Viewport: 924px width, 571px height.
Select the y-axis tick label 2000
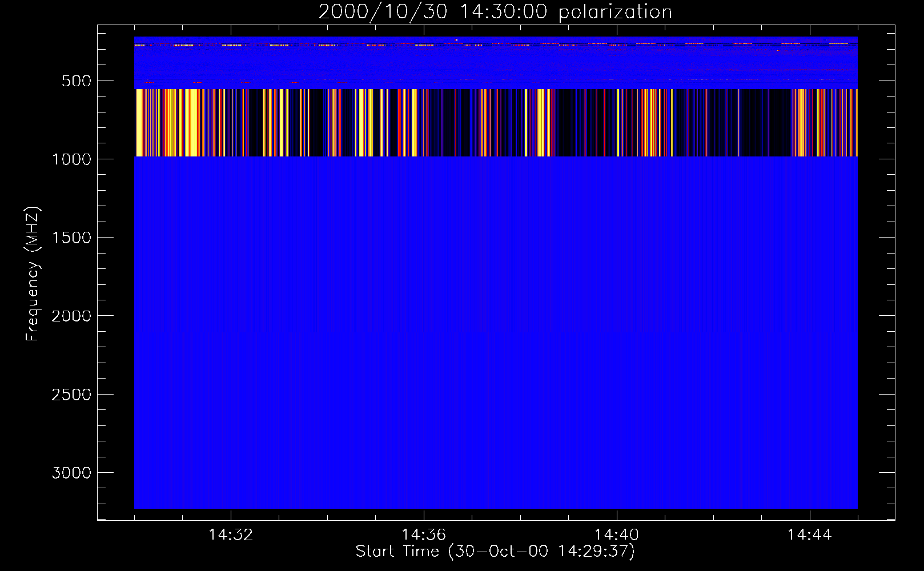(71, 316)
